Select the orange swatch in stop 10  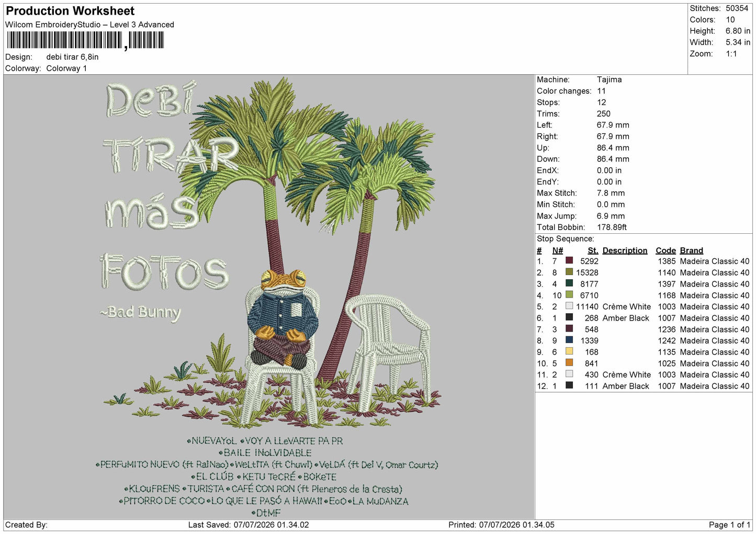click(569, 363)
